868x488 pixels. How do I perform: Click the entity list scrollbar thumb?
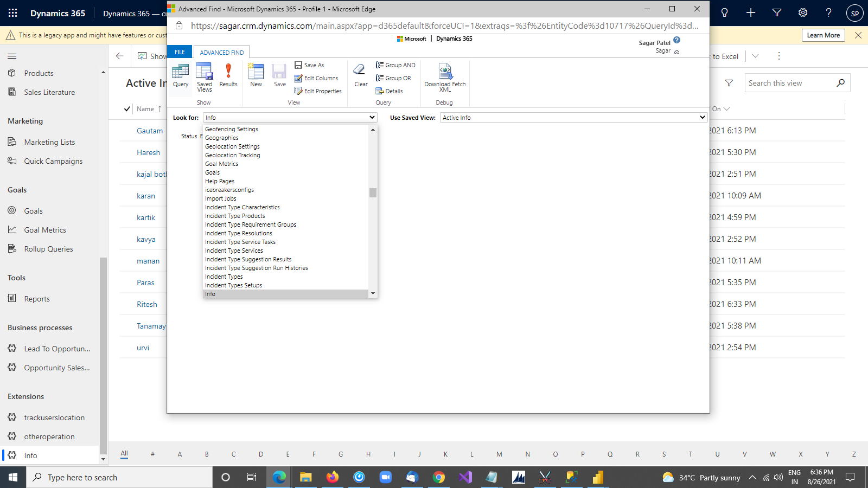(x=373, y=193)
